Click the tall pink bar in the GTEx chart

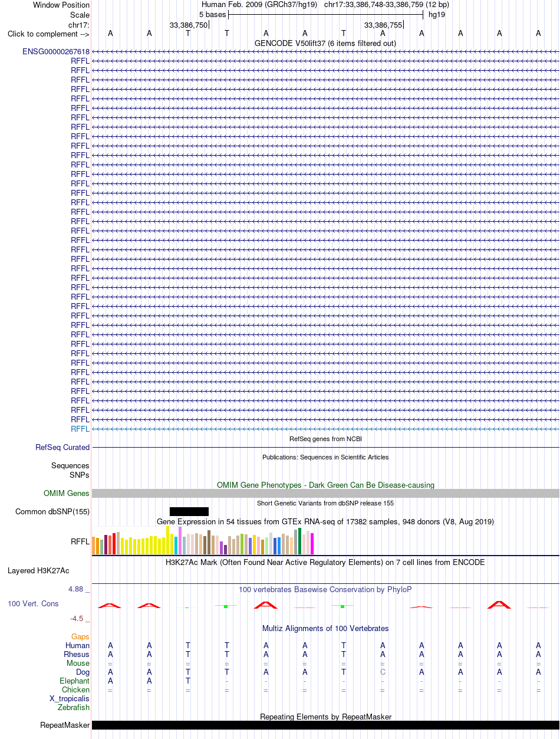tap(180, 540)
